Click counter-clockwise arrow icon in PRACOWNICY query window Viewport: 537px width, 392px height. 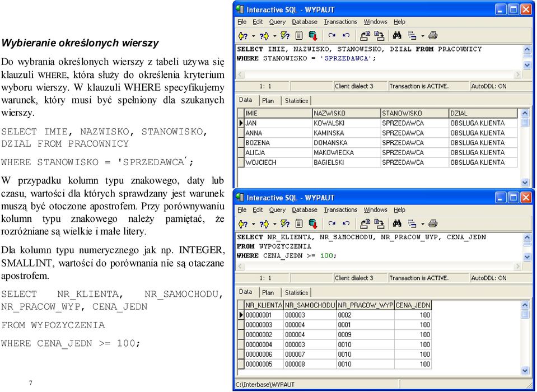coord(346,35)
